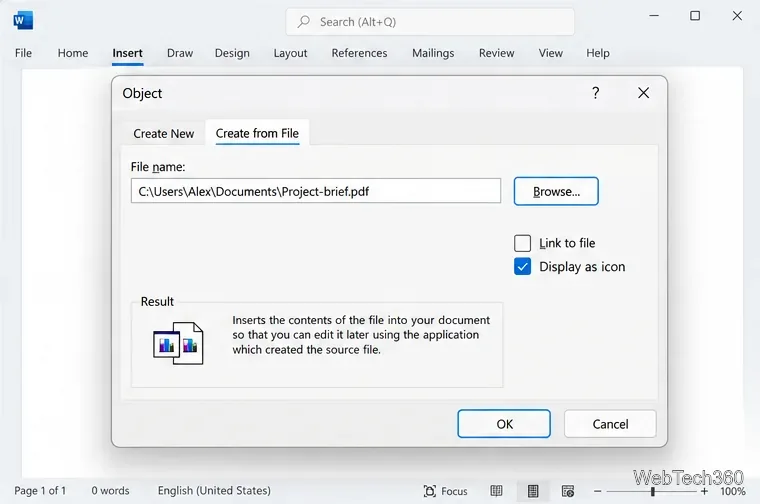Uncheck the Display as icon checkbox

tap(522, 267)
